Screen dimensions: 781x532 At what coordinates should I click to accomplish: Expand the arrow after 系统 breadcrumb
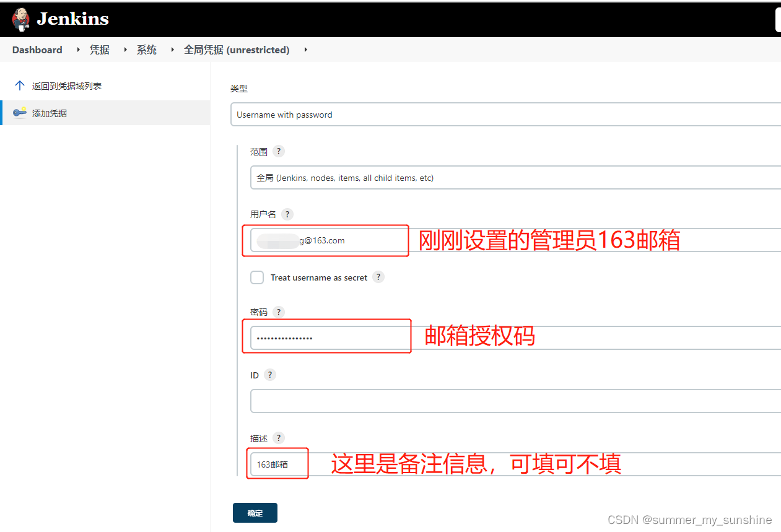pos(172,50)
